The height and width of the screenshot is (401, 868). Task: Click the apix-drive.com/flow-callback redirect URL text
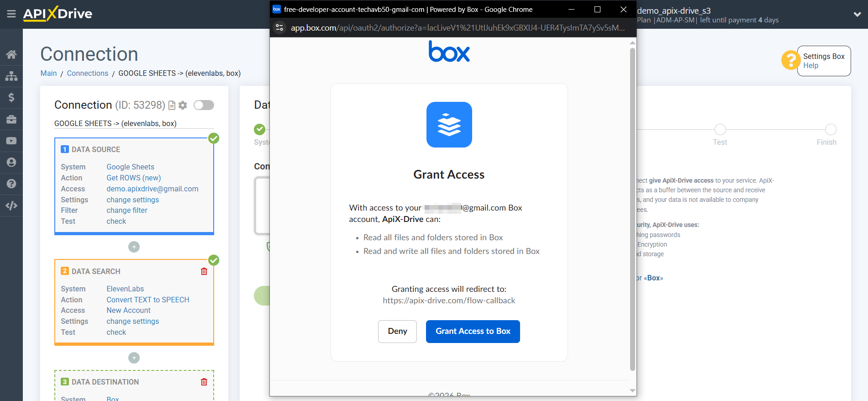tap(449, 301)
